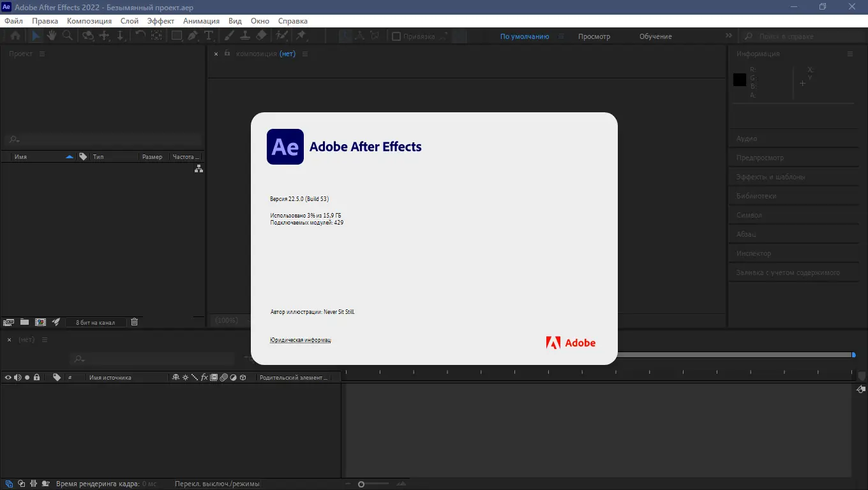Select the Dolly camera tool
The width and height of the screenshot is (868, 490).
(121, 36)
